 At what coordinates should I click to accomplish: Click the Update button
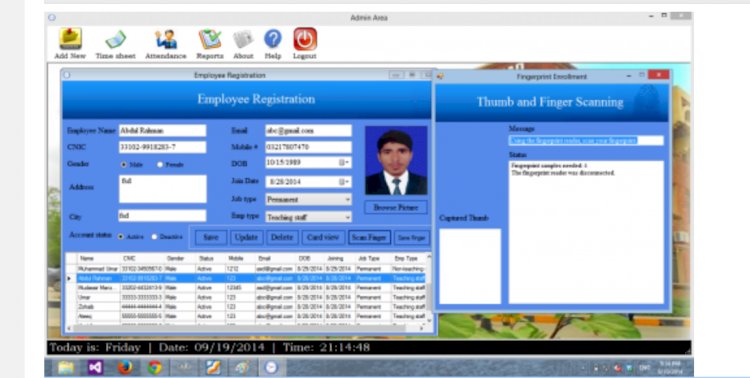point(246,237)
